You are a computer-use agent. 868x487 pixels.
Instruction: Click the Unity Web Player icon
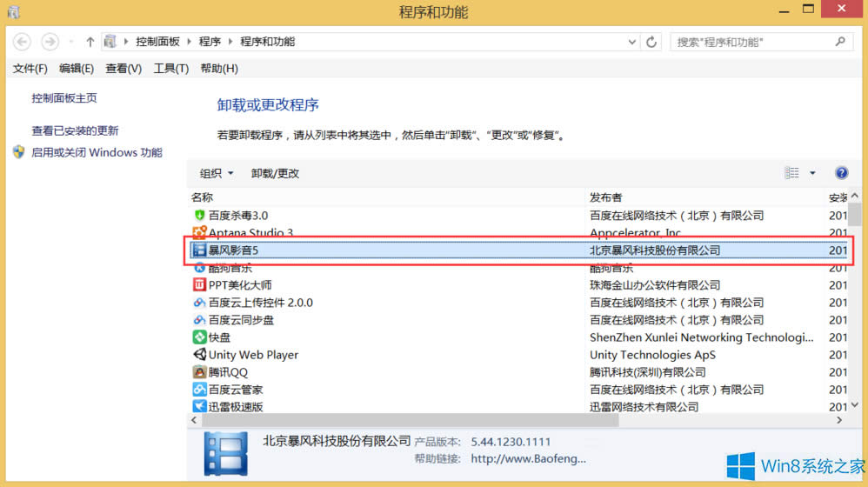click(199, 355)
